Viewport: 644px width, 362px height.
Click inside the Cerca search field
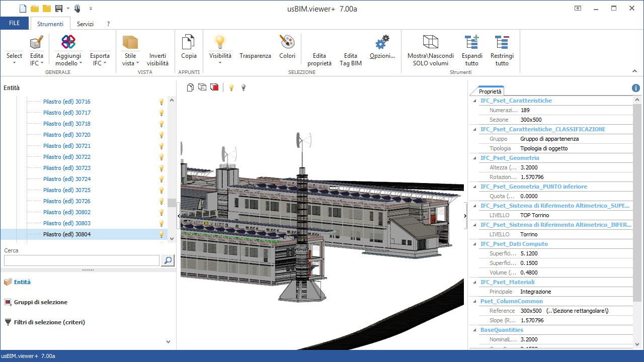click(x=81, y=260)
